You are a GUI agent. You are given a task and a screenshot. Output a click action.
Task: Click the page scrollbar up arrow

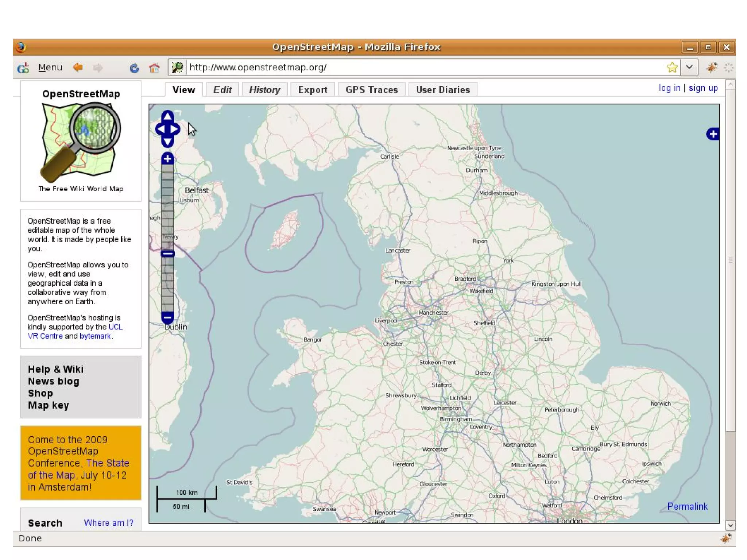(730, 85)
